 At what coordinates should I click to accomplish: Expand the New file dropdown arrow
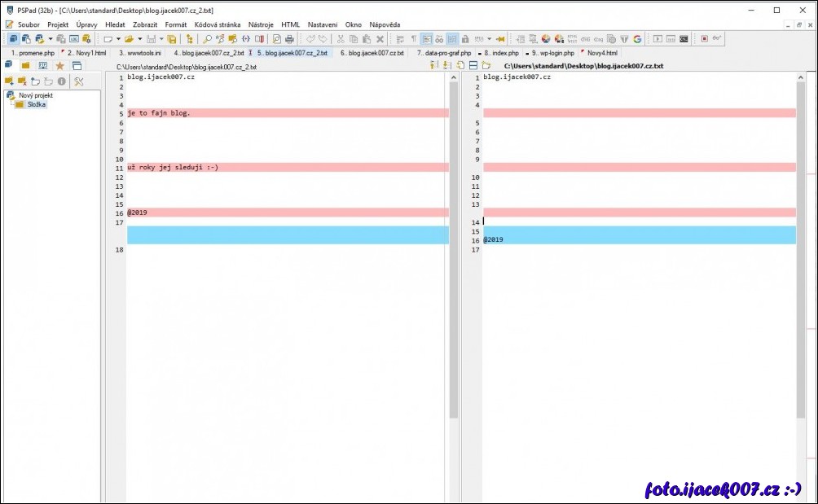pyautogui.click(x=118, y=38)
